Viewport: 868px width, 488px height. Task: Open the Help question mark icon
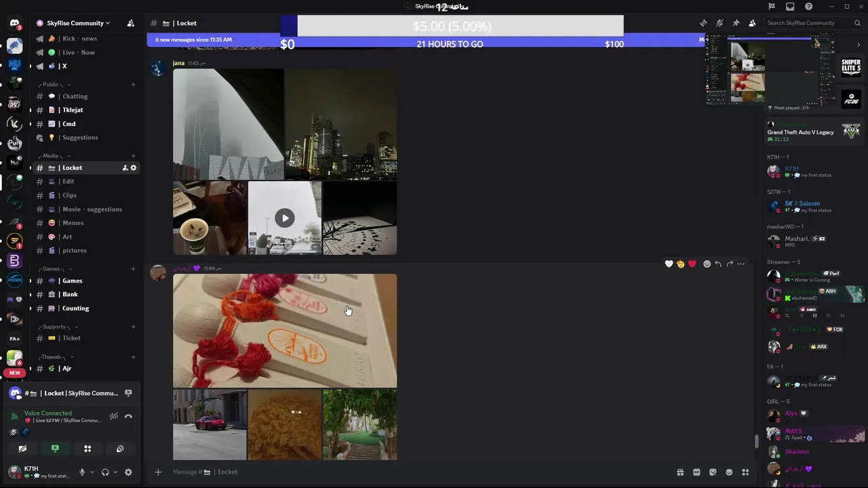click(808, 7)
